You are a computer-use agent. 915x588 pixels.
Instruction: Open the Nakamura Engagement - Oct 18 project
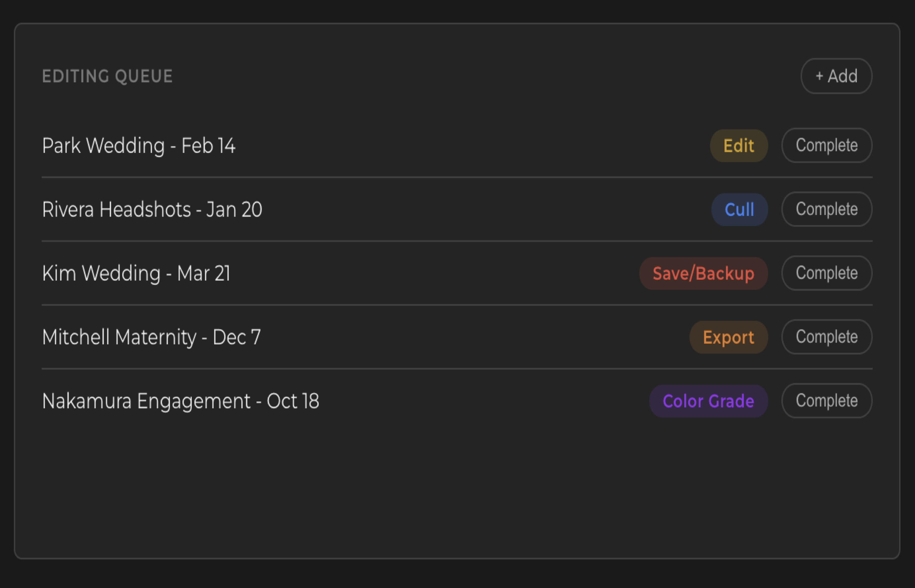point(181,400)
